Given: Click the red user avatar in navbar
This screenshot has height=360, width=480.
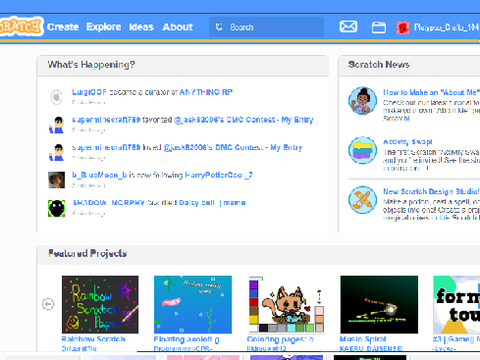Looking at the screenshot, I should (403, 28).
